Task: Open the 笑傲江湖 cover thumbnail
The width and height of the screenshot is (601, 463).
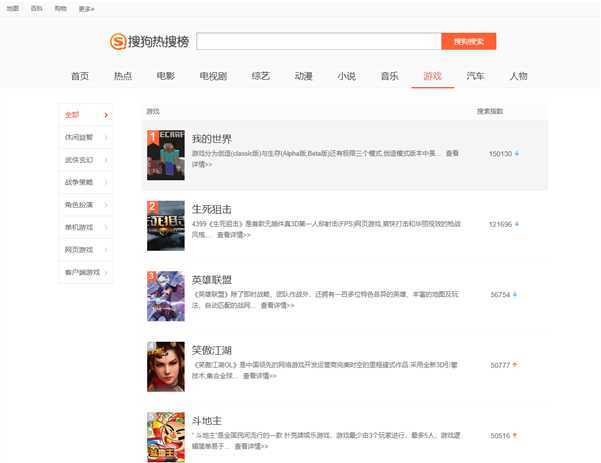Action: (166, 366)
